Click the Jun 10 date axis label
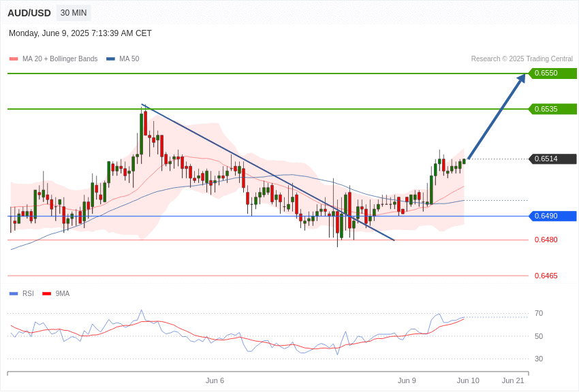 [468, 380]
